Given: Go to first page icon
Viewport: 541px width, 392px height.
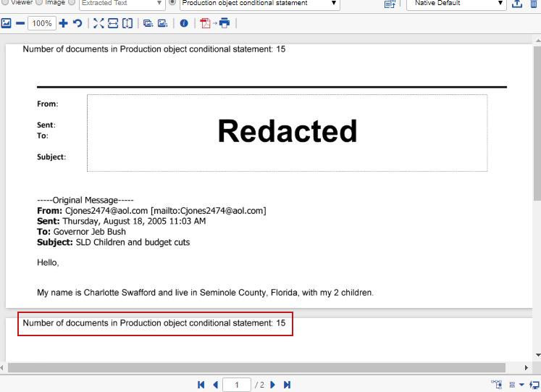Looking at the screenshot, I should click(201, 385).
